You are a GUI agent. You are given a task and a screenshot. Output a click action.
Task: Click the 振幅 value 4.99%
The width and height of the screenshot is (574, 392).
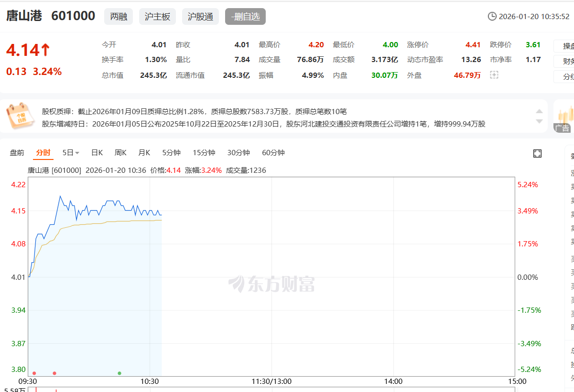click(x=313, y=75)
